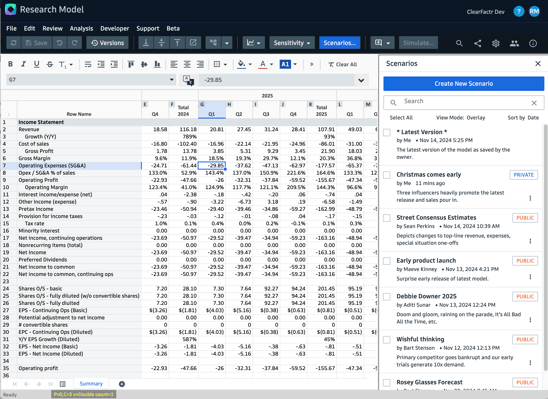Click the share icon

[478, 43]
